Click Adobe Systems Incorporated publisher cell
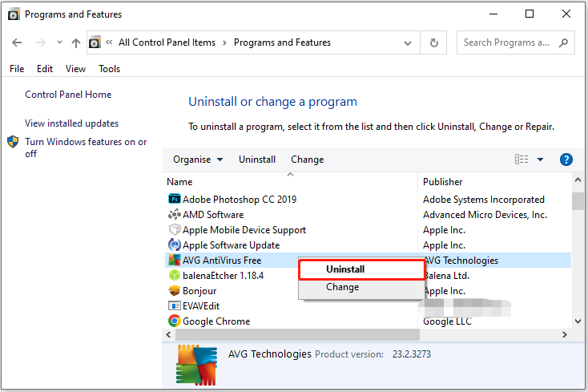The image size is (588, 392). [x=484, y=200]
